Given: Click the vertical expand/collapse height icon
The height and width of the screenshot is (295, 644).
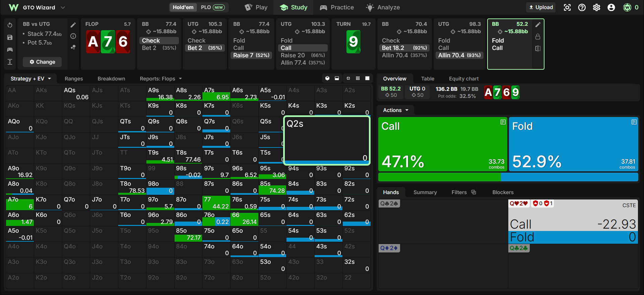Looking at the screenshot, I should [x=10, y=62].
